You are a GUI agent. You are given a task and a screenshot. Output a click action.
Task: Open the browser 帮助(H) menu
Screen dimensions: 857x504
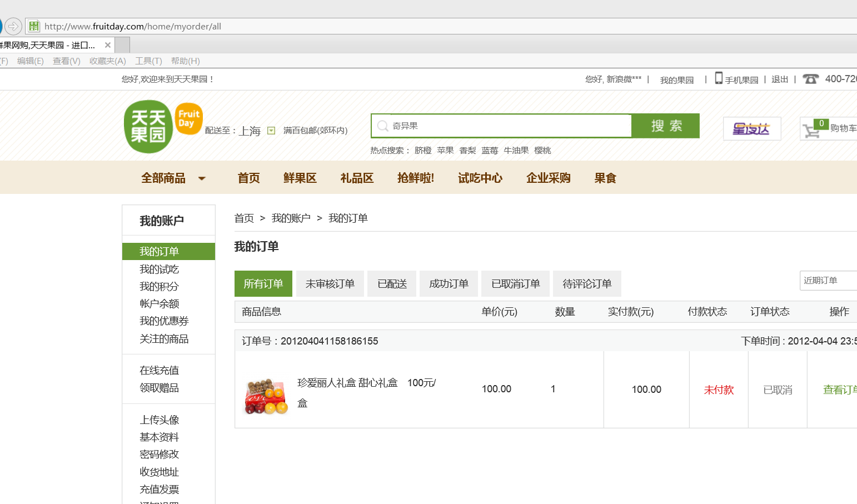pyautogui.click(x=186, y=61)
